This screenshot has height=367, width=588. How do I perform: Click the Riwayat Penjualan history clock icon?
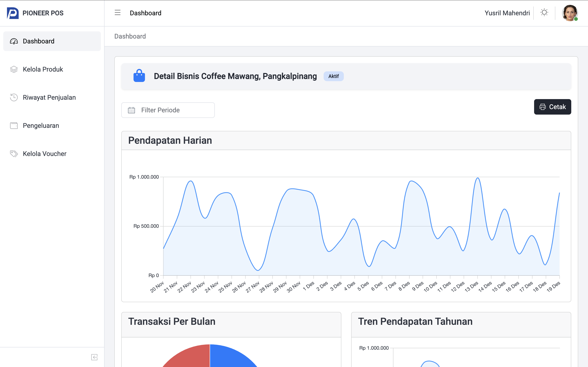(x=14, y=97)
